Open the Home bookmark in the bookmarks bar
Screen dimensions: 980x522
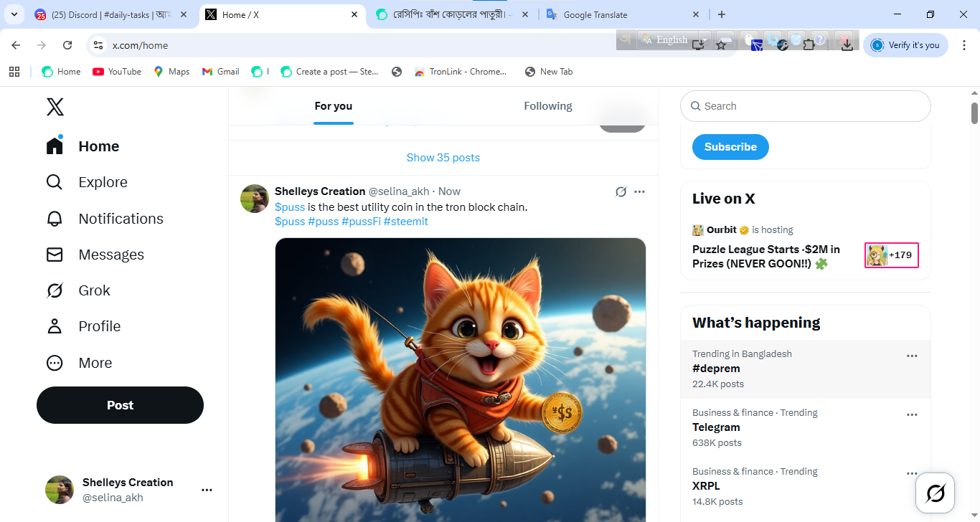click(61, 72)
